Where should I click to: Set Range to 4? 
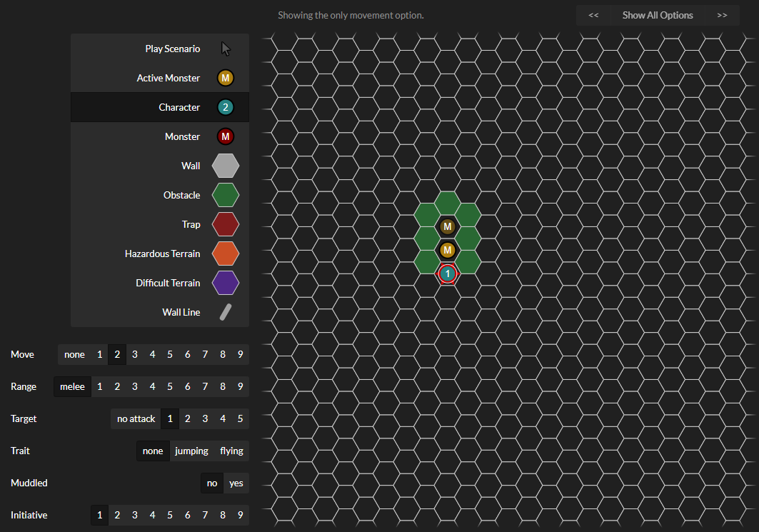(153, 387)
